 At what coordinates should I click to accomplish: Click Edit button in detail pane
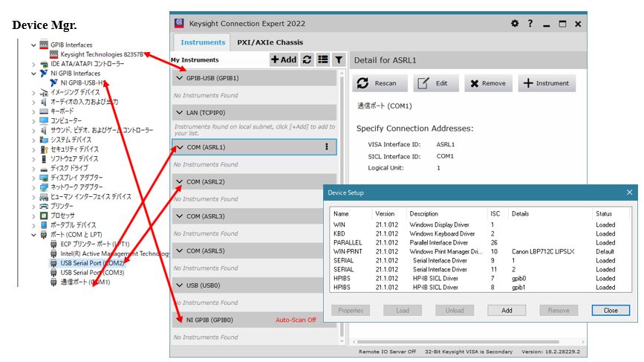pos(436,83)
